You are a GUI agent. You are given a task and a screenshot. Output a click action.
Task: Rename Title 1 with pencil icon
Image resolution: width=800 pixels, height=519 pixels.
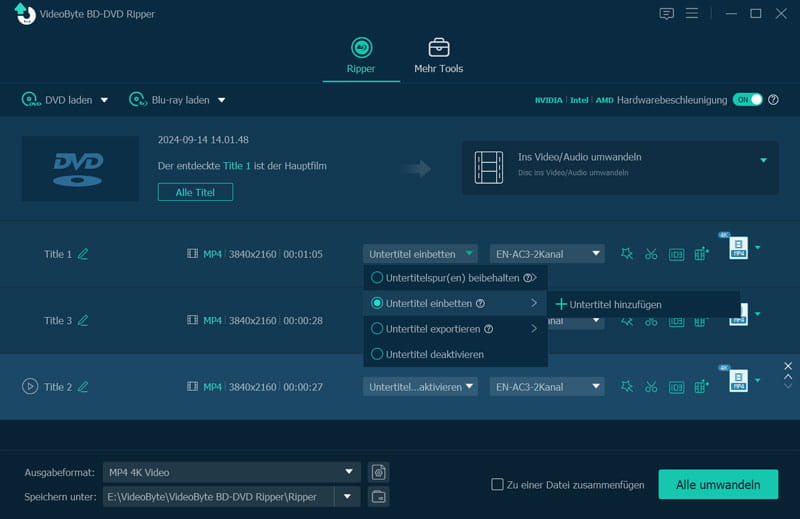[x=83, y=254]
